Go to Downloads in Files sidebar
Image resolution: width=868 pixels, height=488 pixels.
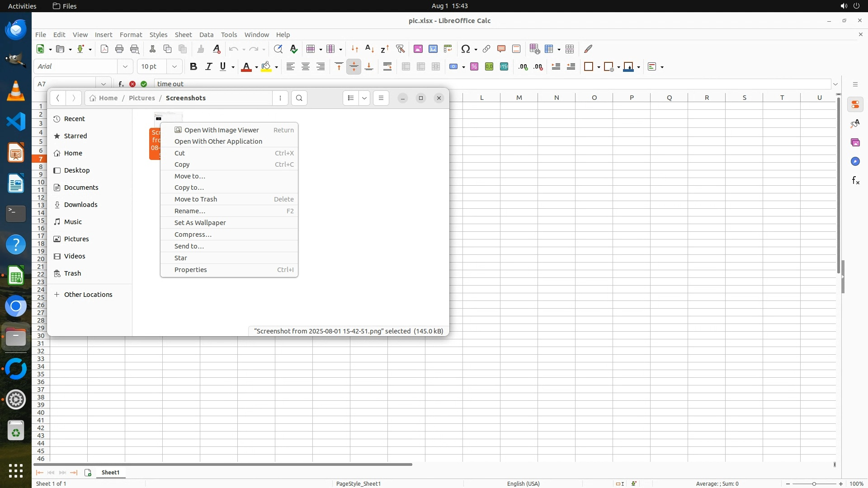click(80, 205)
